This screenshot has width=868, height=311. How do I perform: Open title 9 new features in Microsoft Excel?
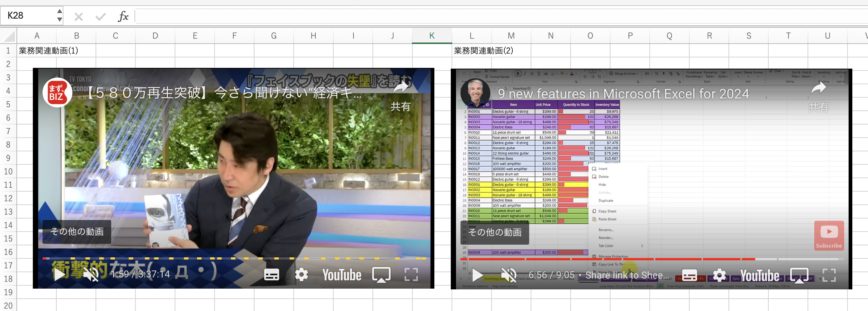(623, 94)
